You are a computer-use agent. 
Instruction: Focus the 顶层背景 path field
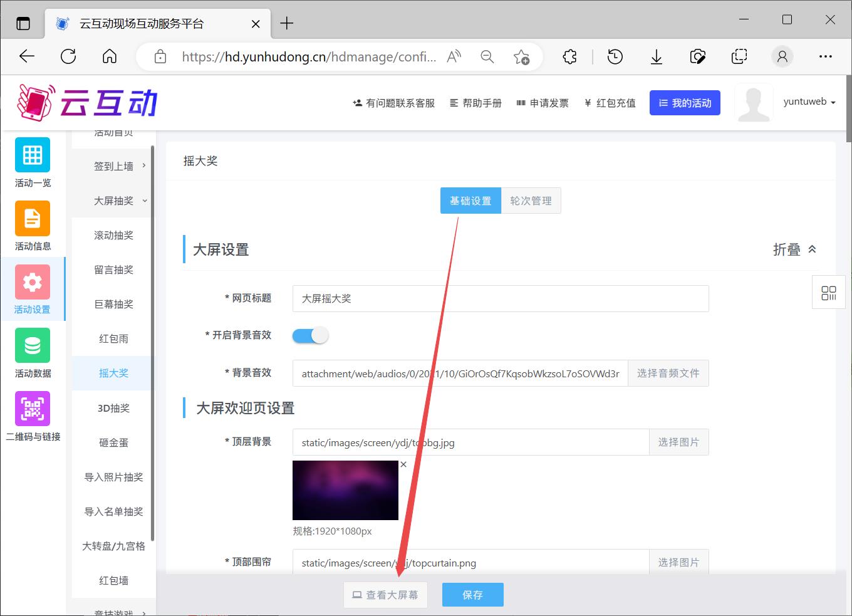tap(471, 442)
